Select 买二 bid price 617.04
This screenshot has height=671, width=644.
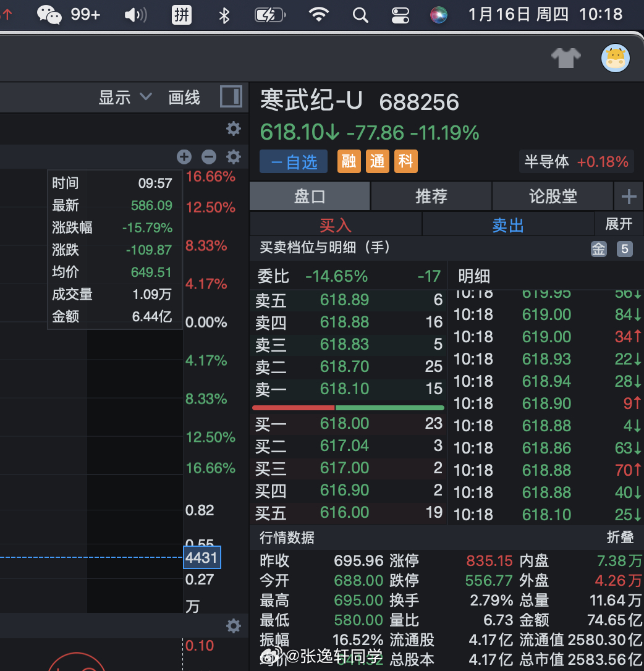(348, 446)
